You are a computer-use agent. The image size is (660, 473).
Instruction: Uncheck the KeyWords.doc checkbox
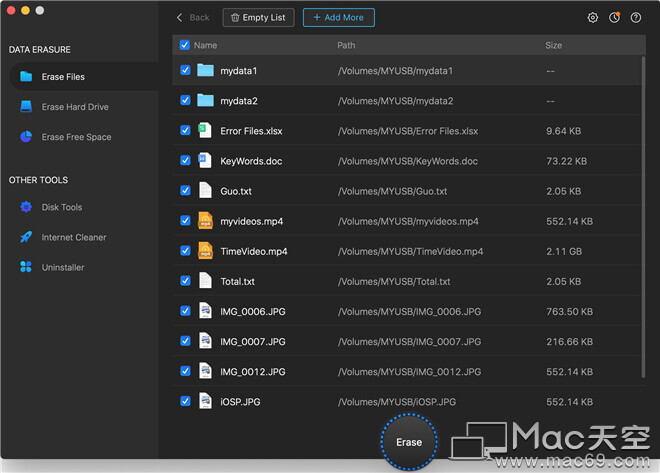185,160
